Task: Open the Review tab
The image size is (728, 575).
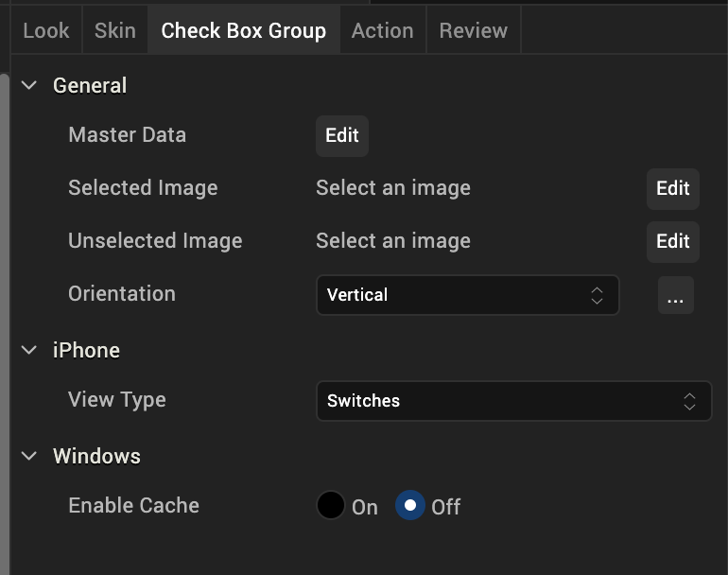Action: 473,30
